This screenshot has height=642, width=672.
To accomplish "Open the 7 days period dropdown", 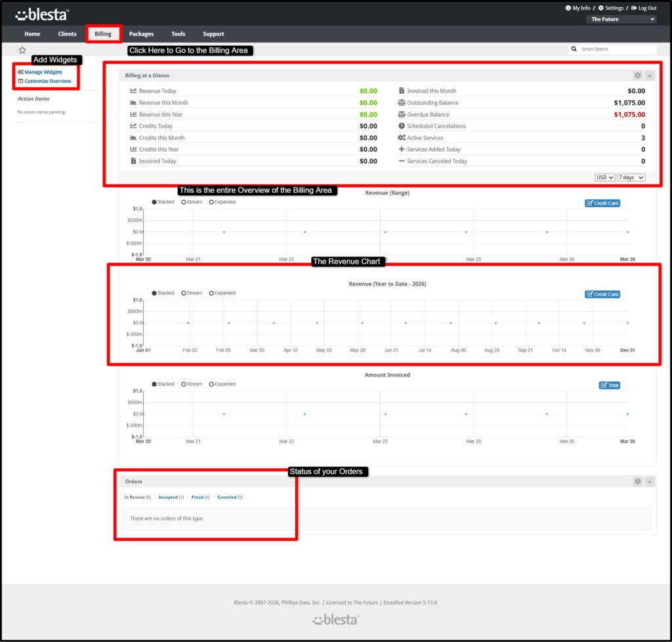I will click(630, 176).
